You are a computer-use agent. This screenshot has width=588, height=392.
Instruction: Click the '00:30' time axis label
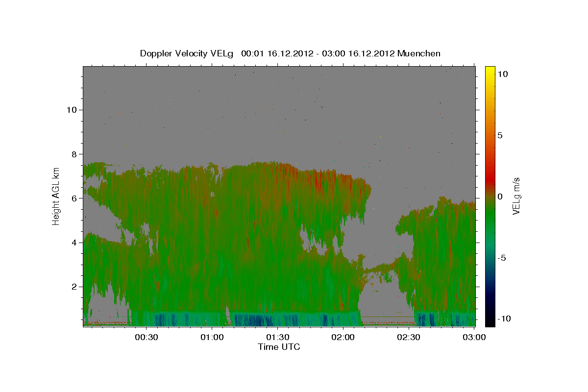pos(147,337)
